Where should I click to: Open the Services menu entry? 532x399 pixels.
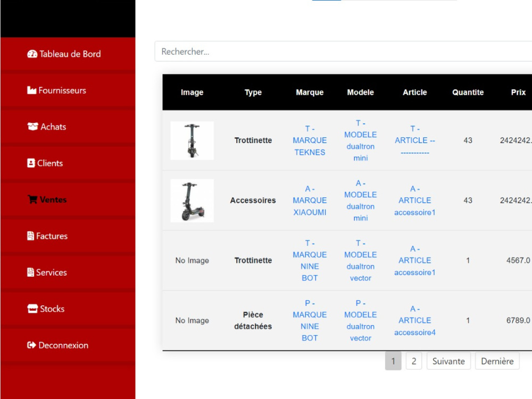click(x=68, y=272)
